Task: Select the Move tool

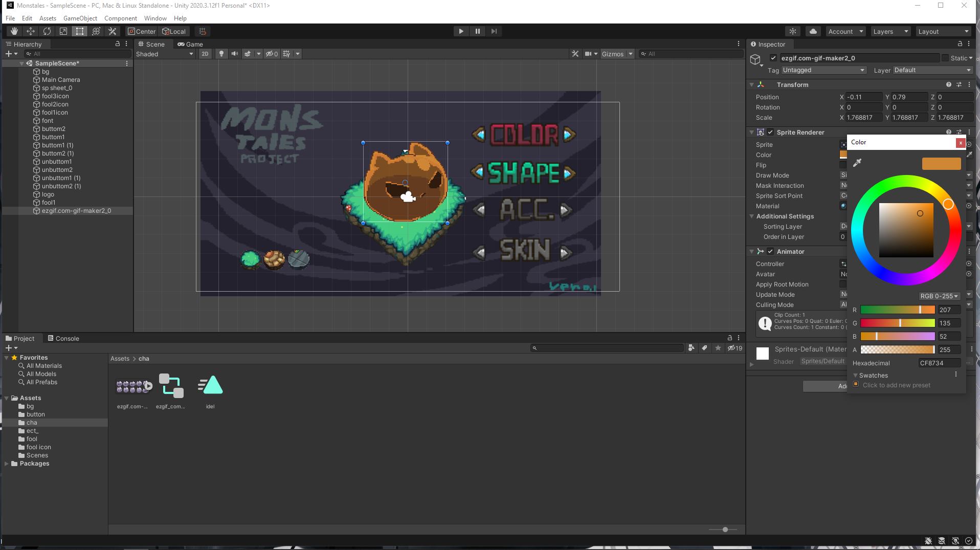Action: tap(31, 31)
